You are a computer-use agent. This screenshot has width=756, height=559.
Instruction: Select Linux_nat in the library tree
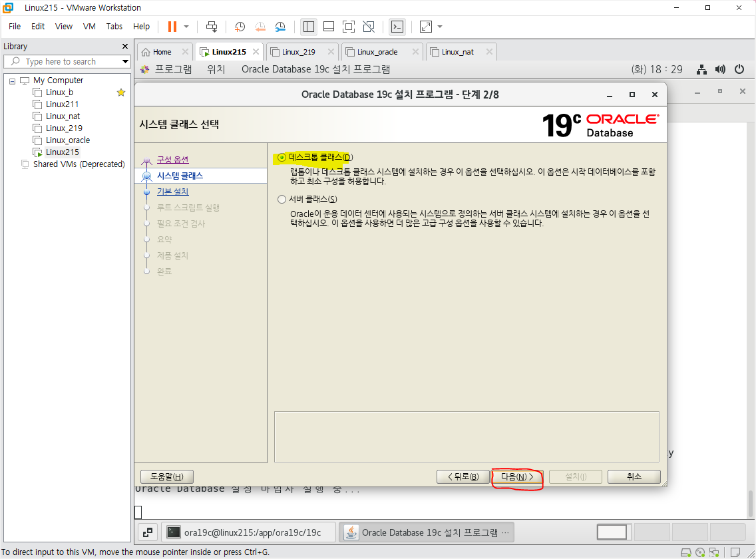(x=63, y=116)
